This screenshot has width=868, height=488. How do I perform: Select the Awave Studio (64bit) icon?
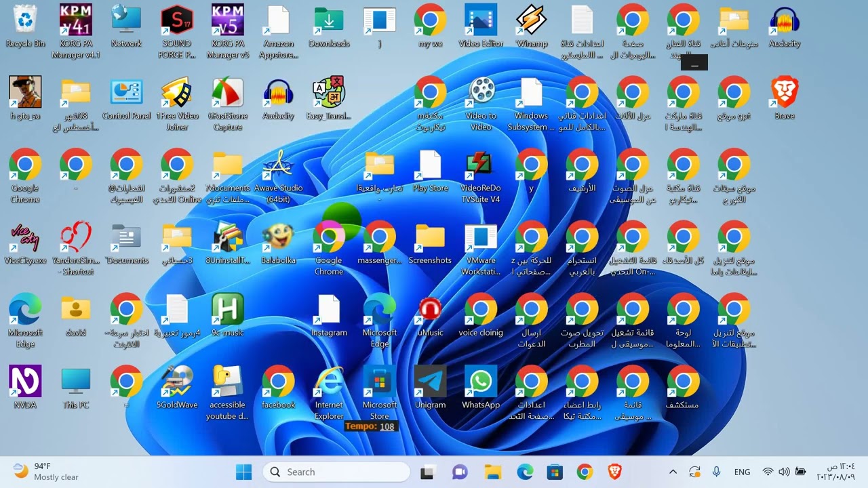click(x=278, y=177)
